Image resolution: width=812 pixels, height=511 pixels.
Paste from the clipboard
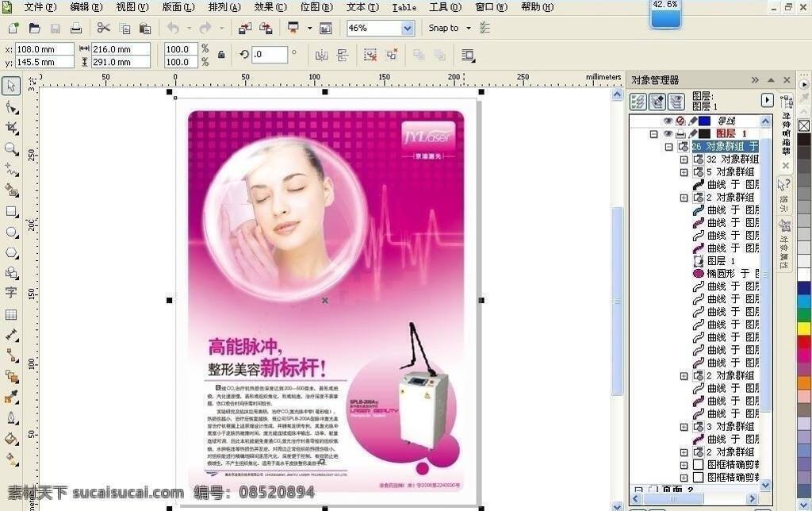145,29
